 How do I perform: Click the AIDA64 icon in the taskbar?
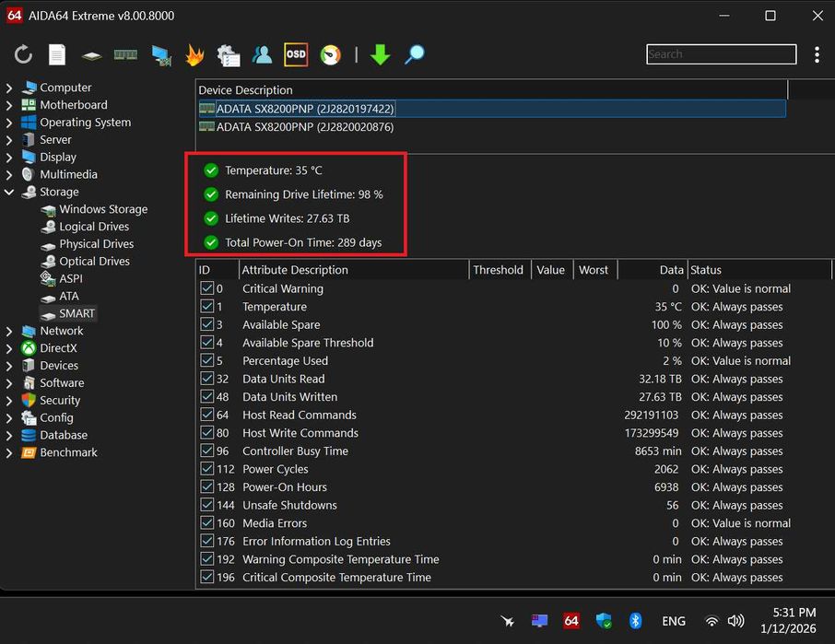(x=571, y=621)
